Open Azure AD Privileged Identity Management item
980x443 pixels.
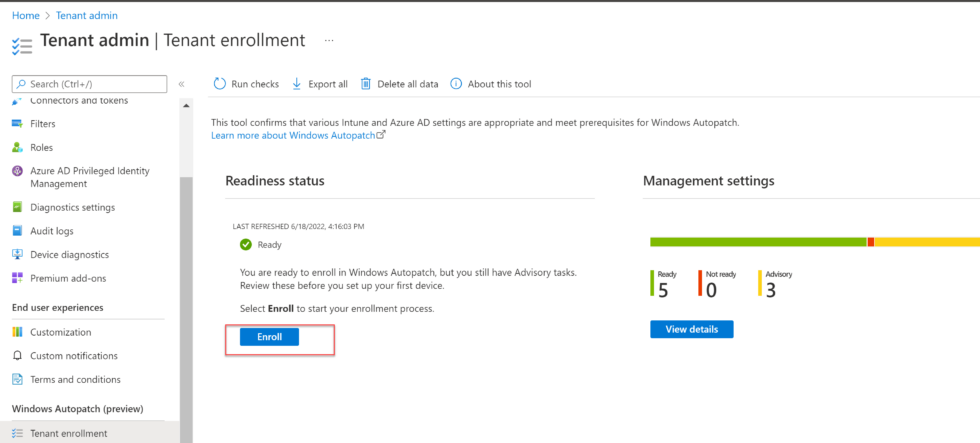point(90,177)
